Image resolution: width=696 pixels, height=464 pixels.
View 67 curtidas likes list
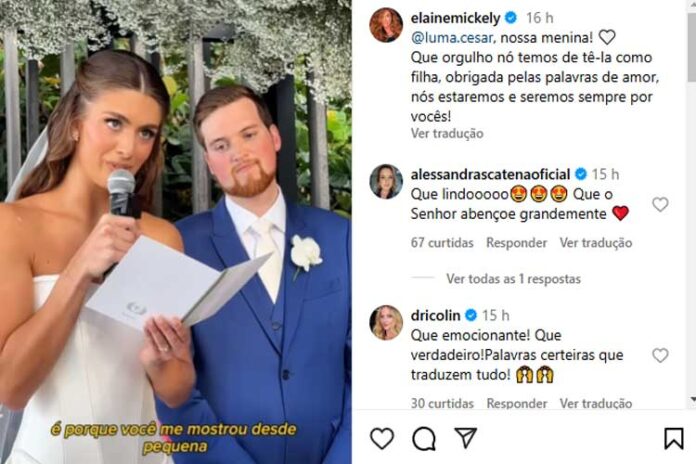[442, 243]
